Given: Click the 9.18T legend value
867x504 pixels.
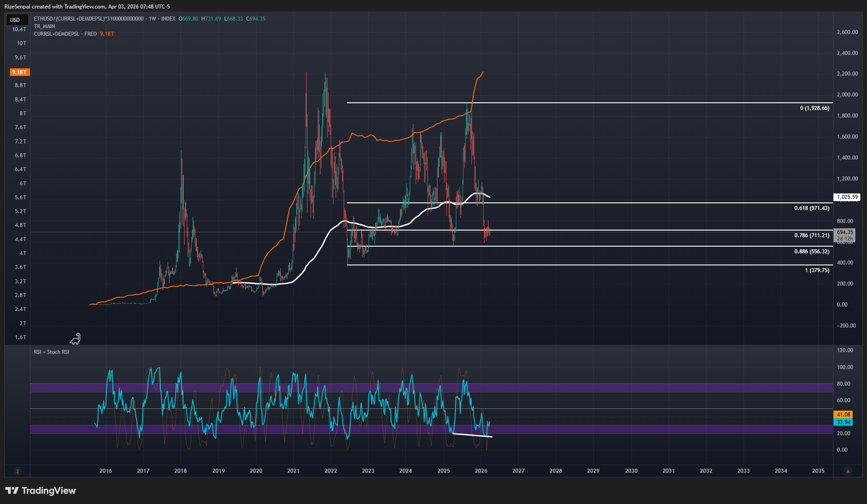Looking at the screenshot, I should point(107,34).
